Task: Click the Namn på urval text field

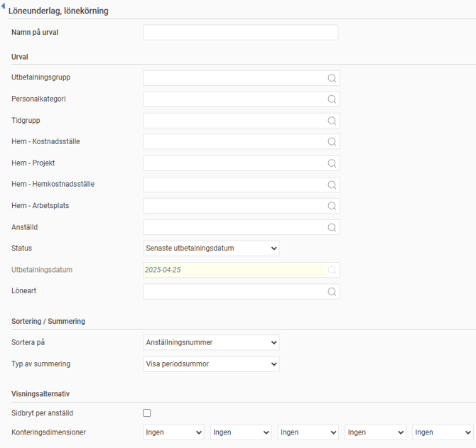Action: coord(240,33)
